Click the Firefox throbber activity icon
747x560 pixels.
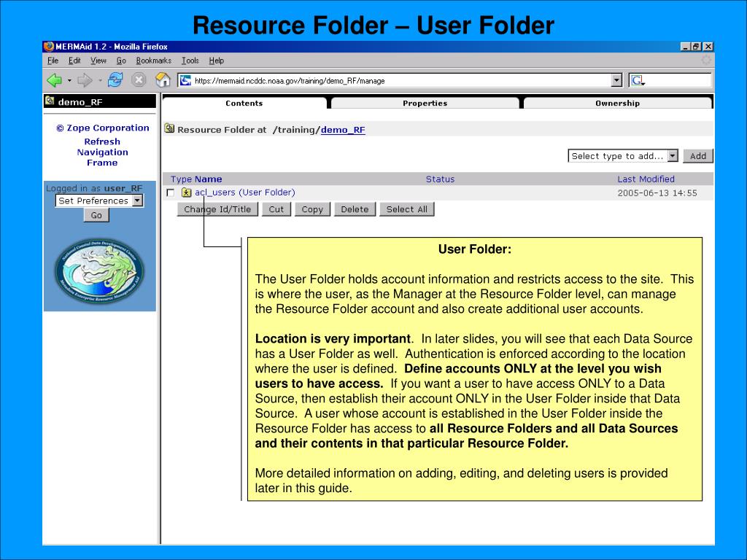point(706,60)
